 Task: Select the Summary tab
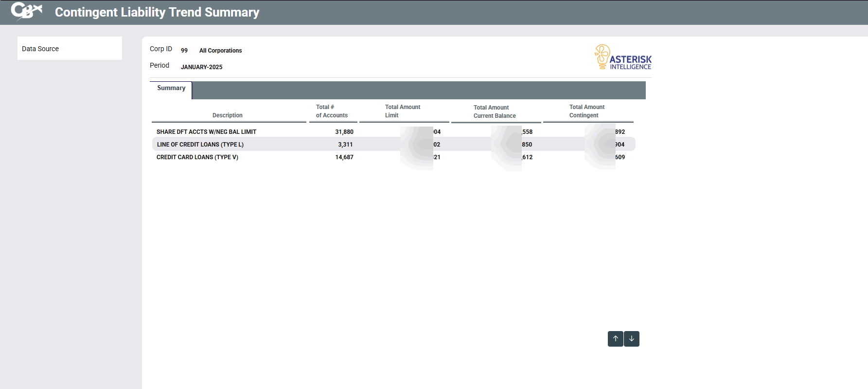pyautogui.click(x=171, y=89)
